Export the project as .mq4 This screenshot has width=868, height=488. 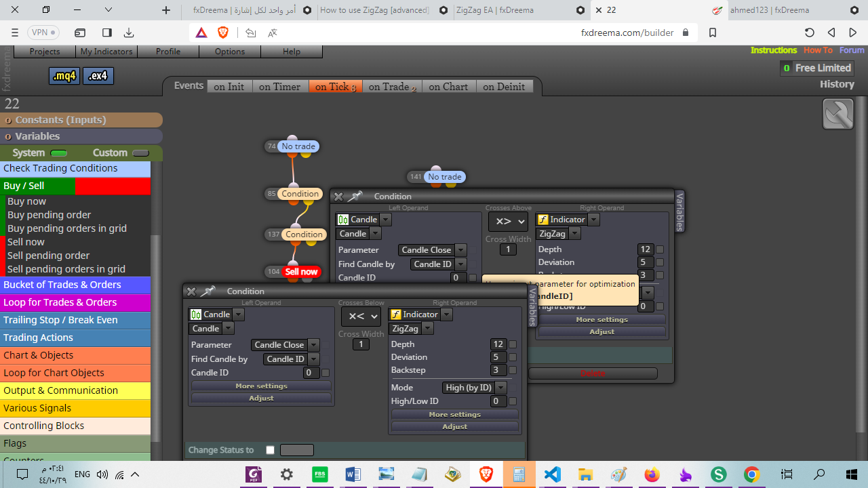pyautogui.click(x=64, y=76)
